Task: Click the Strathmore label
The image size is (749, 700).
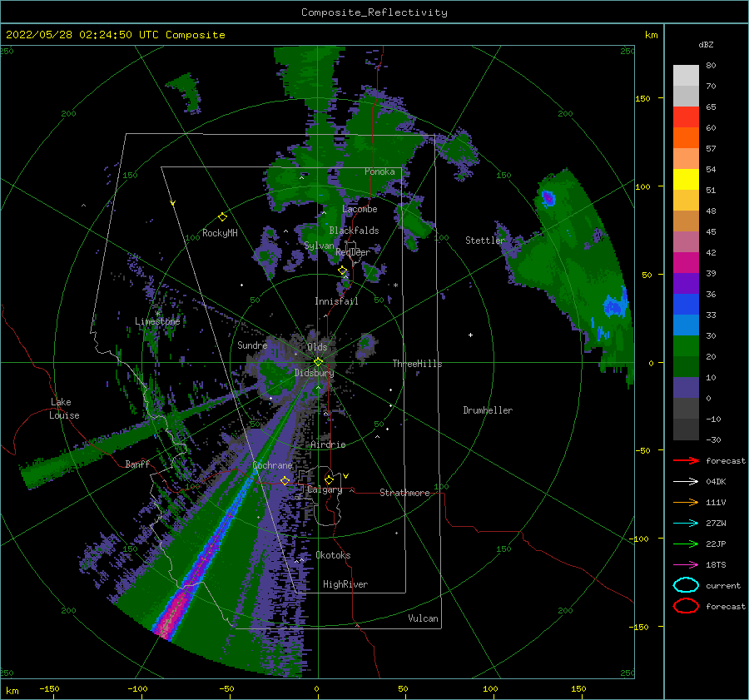Action: (404, 493)
